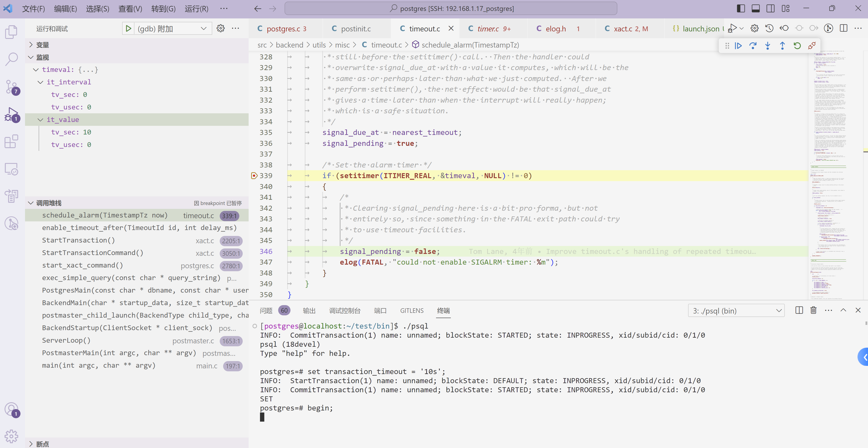Screen dimensions: 868x448
Task: Collapse the it_interval watch node
Action: click(x=40, y=82)
